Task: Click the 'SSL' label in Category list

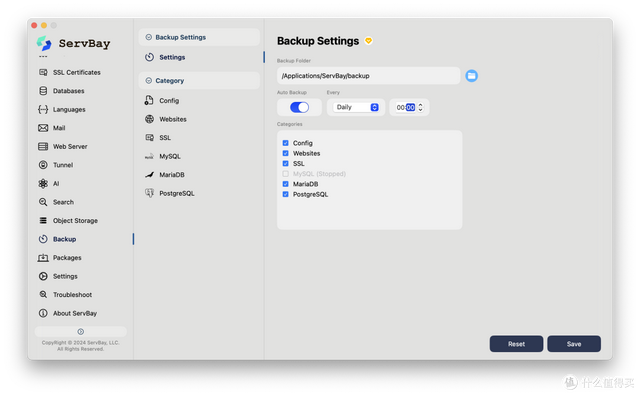Action: click(x=165, y=138)
